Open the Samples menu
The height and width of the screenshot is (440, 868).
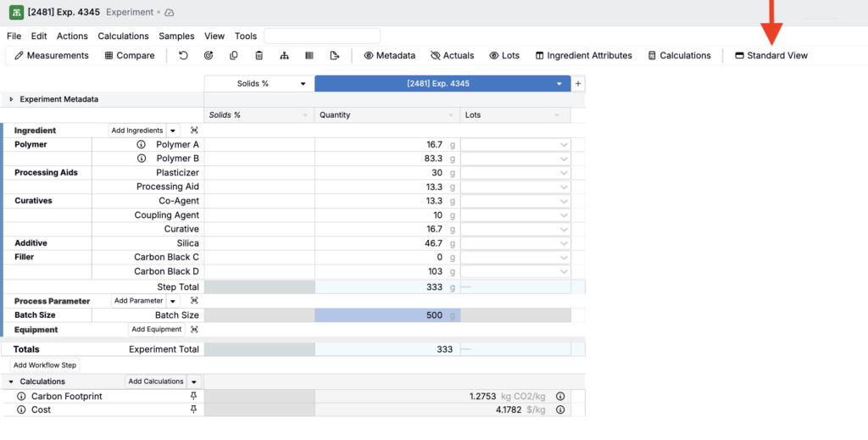(176, 36)
